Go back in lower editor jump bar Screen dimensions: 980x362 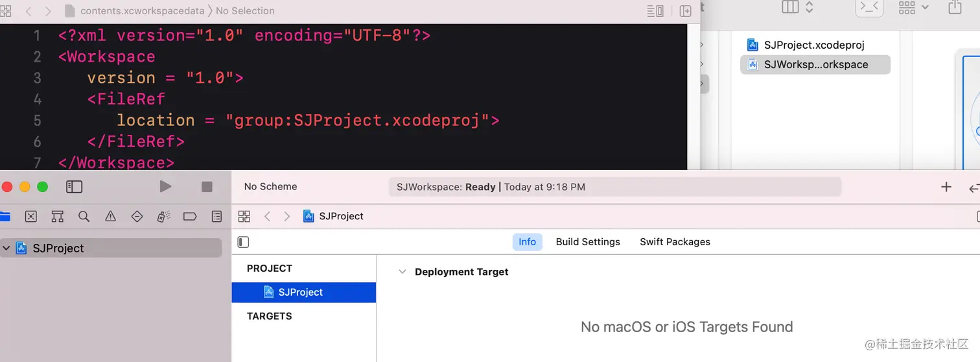(x=267, y=217)
